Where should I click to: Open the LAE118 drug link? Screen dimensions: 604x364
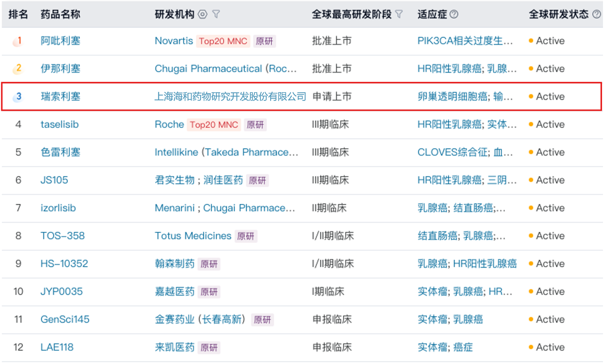tap(56, 347)
